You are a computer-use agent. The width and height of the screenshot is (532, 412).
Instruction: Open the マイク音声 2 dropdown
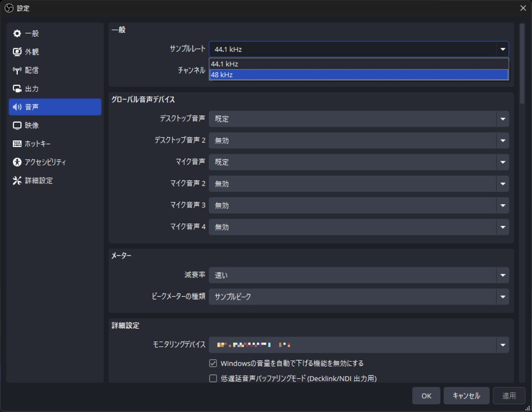coord(358,183)
